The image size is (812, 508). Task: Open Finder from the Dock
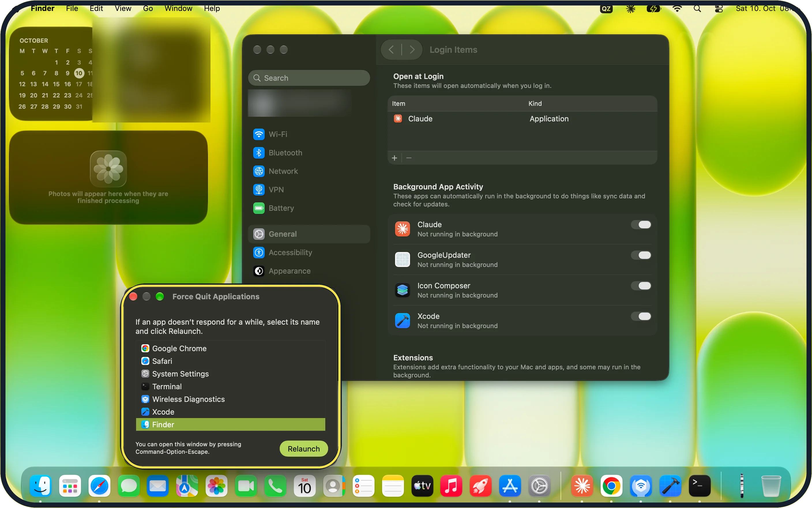(41, 486)
